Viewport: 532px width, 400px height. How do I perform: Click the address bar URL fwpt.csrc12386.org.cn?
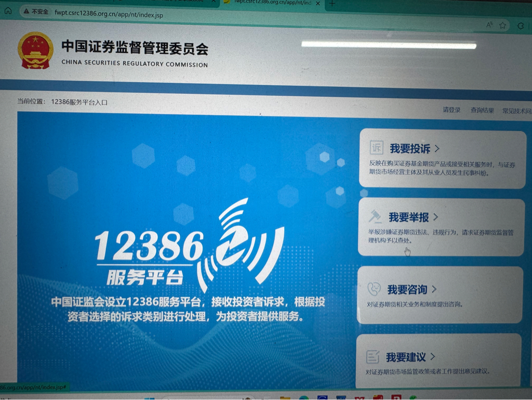109,14
